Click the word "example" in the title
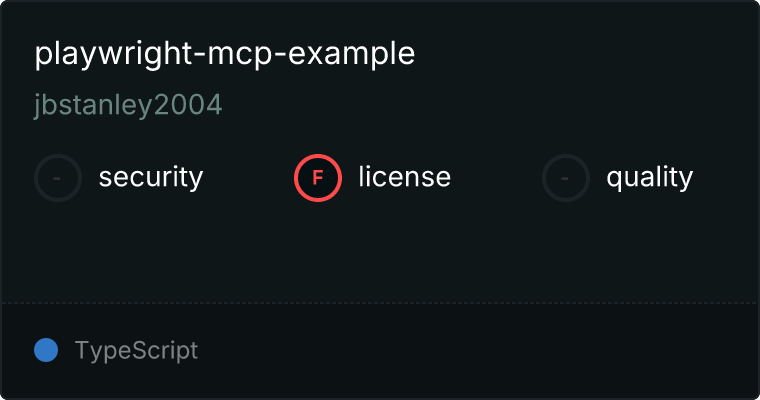This screenshot has height=400, width=760. click(351, 54)
